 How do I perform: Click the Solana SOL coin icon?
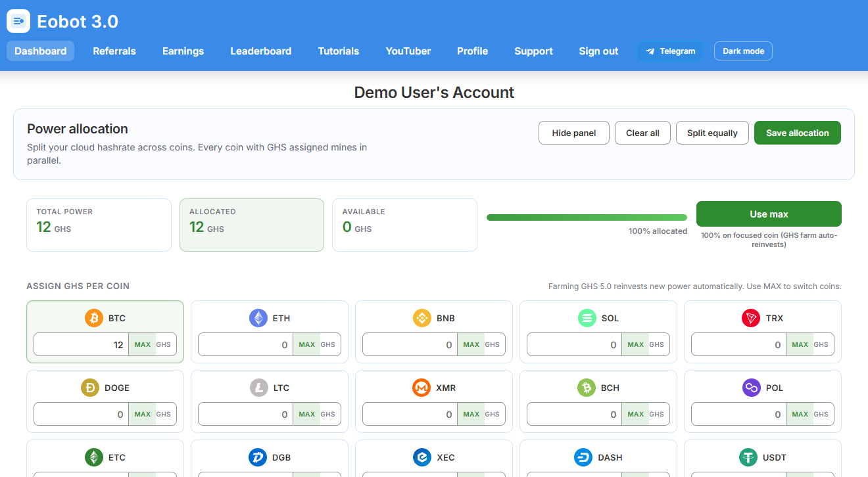(x=587, y=318)
